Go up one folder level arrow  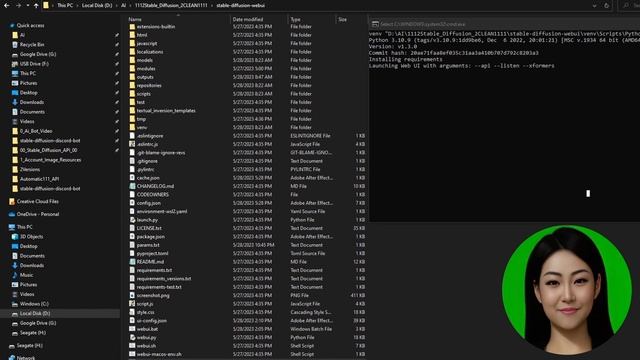point(36,6)
